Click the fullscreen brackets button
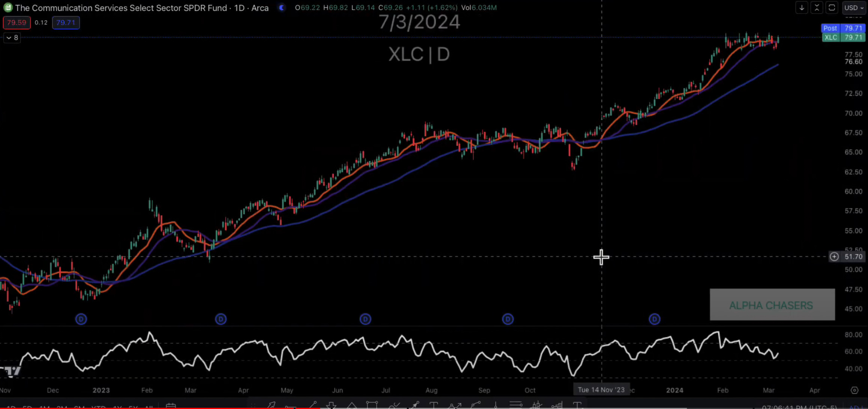This screenshot has width=868, height=409. [x=832, y=8]
